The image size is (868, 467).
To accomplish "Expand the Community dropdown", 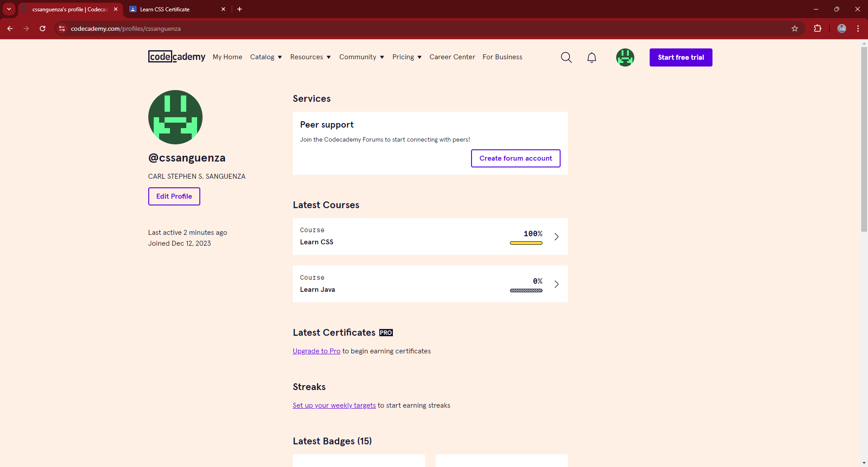I will 362,57.
